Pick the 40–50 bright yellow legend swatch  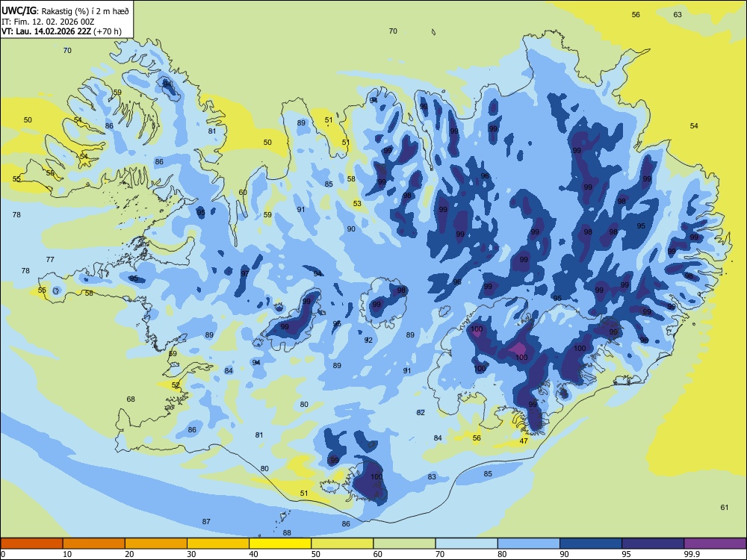(280, 544)
